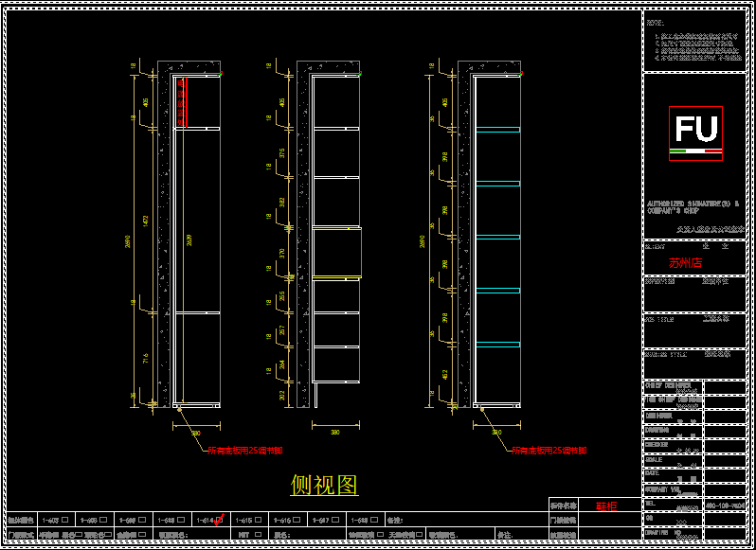Viewport: 756px width, 550px height.
Task: Select right view's 所有底板用25调节脚 annotation
Action: (549, 451)
